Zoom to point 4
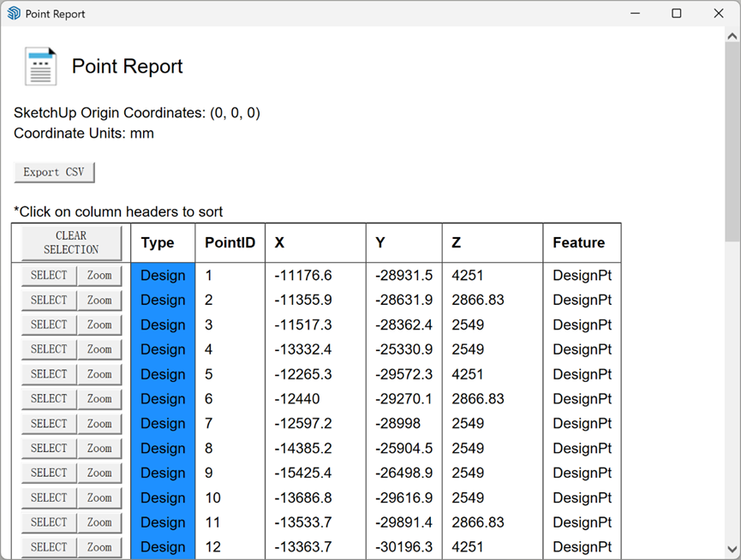 (99, 349)
